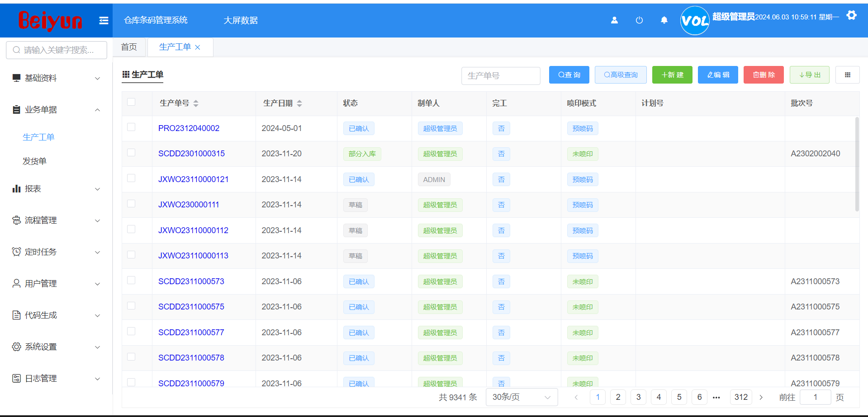Click the table vertical scrollbar
868x417 pixels.
click(857, 164)
